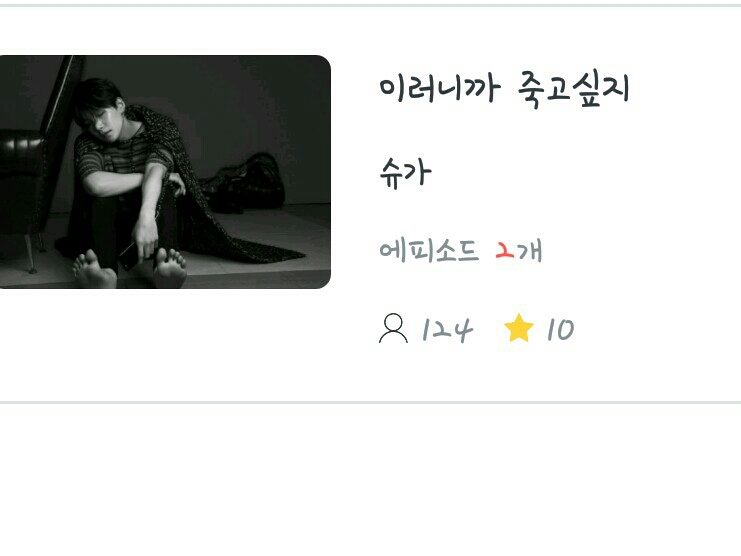741x556 pixels.
Task: Open the story titled 이러니까 죽고싶지
Action: 504,91
